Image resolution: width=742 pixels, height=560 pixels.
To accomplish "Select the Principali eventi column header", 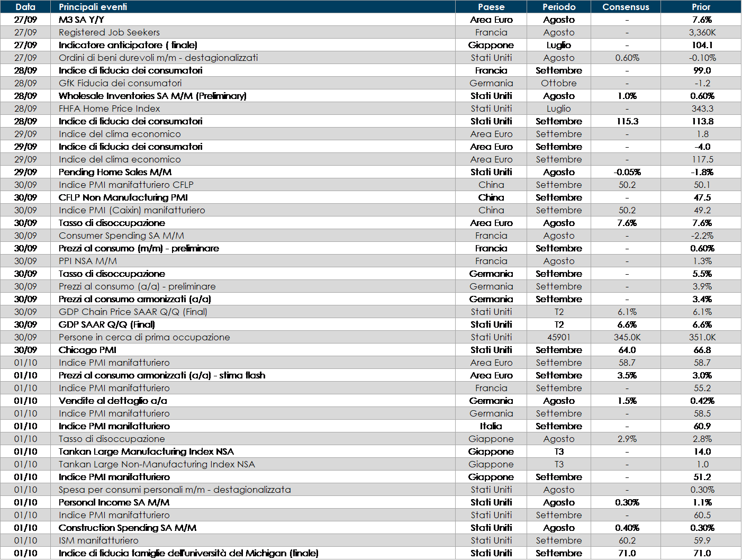I will pos(93,7).
